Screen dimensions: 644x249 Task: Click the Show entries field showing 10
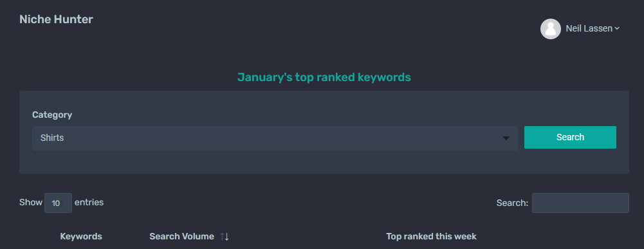pyautogui.click(x=58, y=203)
